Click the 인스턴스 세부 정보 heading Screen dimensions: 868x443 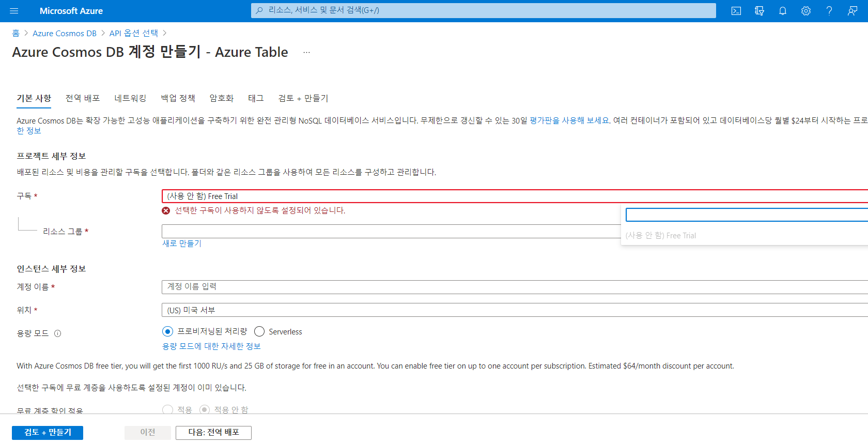point(51,269)
